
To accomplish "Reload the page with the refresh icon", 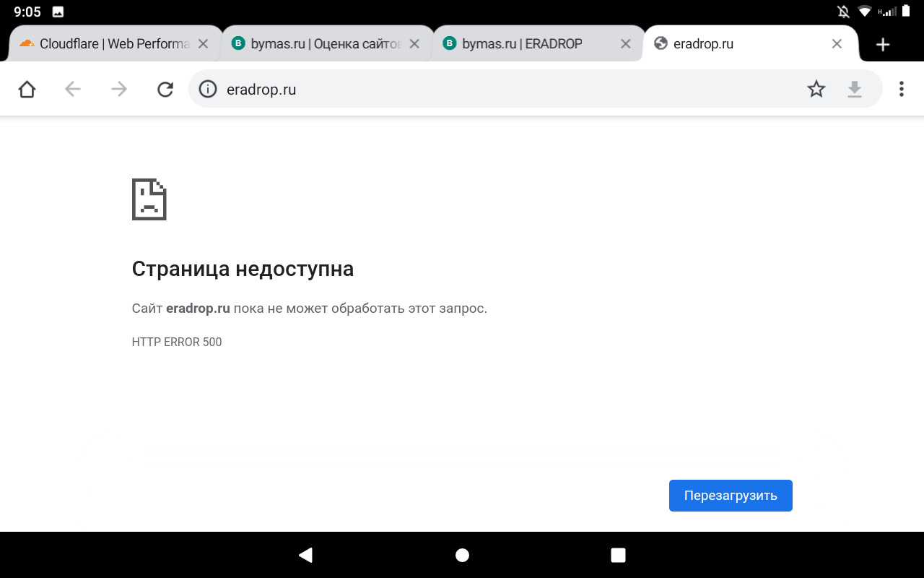I will click(165, 89).
